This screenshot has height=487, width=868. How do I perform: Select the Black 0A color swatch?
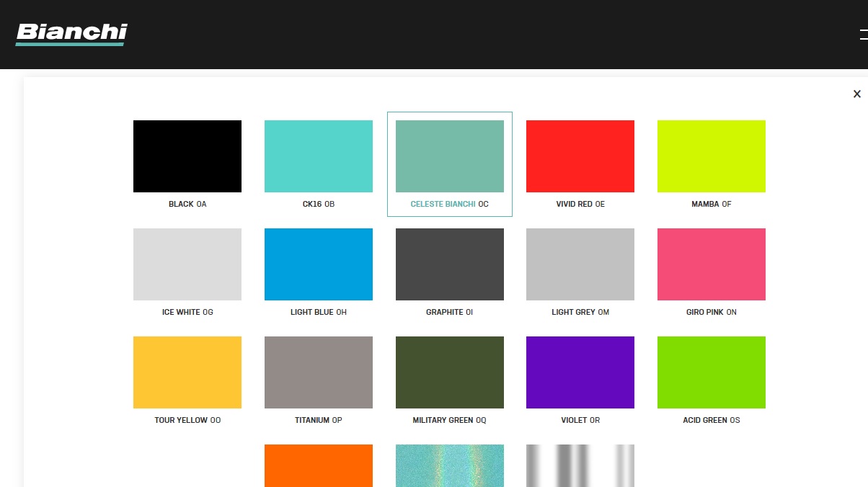[x=187, y=156]
